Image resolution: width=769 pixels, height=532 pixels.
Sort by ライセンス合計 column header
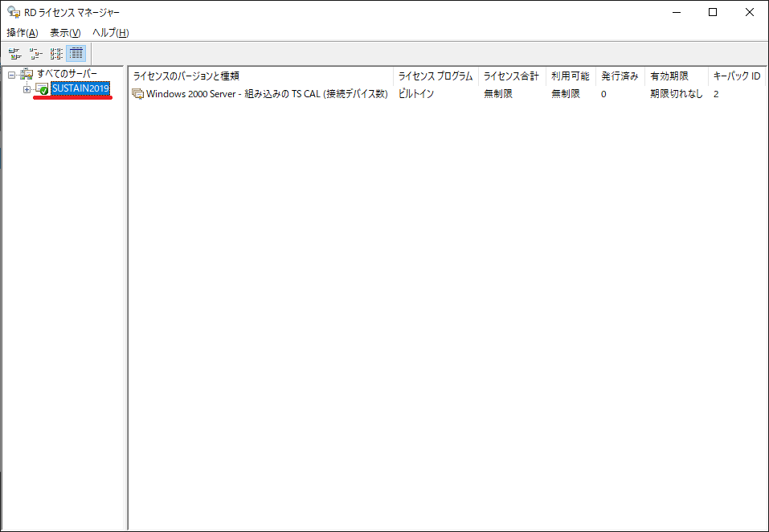(x=512, y=76)
